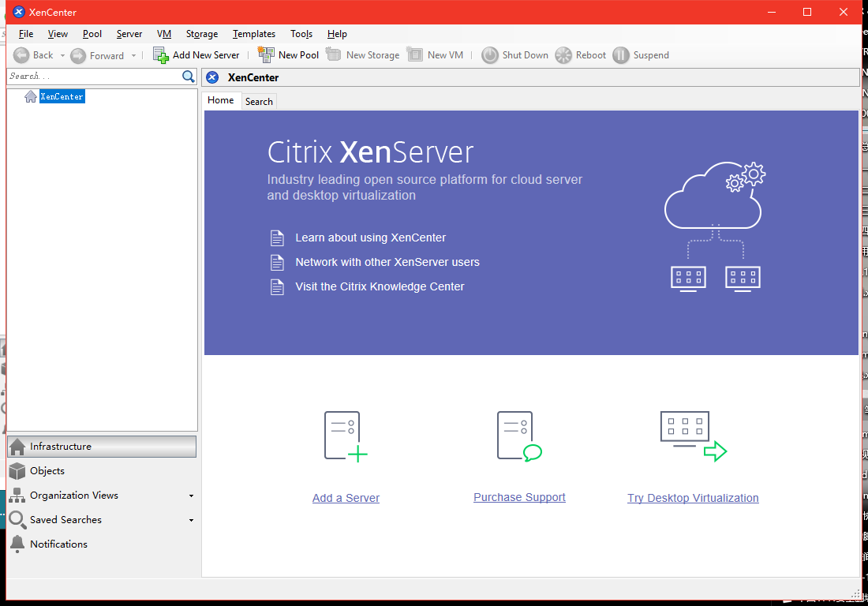Click XenCenter logo in the header bar

coord(212,77)
